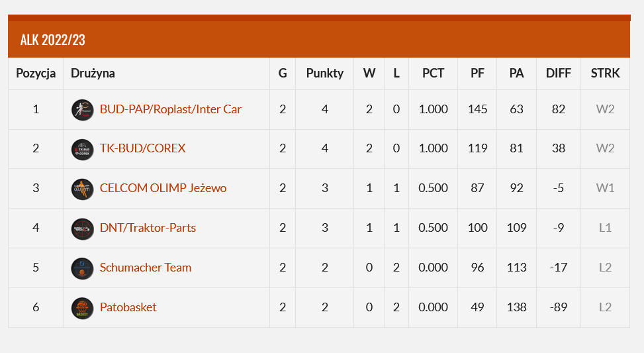Click the BUD-PAP/Roplast/Inter Car team logo
Image resolution: width=644 pixels, height=353 pixels.
tap(82, 110)
